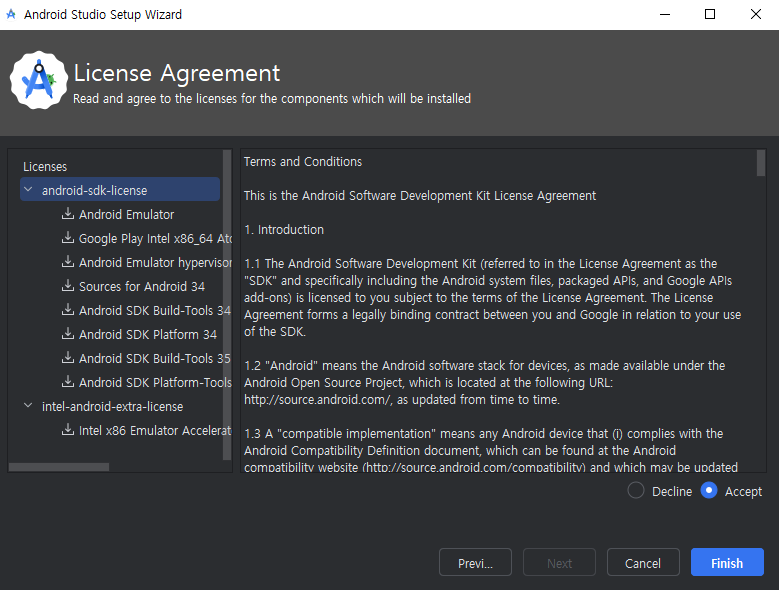Click the download icon beside Android SDK Platform 34
Screen dimensions: 779x590
68,333
